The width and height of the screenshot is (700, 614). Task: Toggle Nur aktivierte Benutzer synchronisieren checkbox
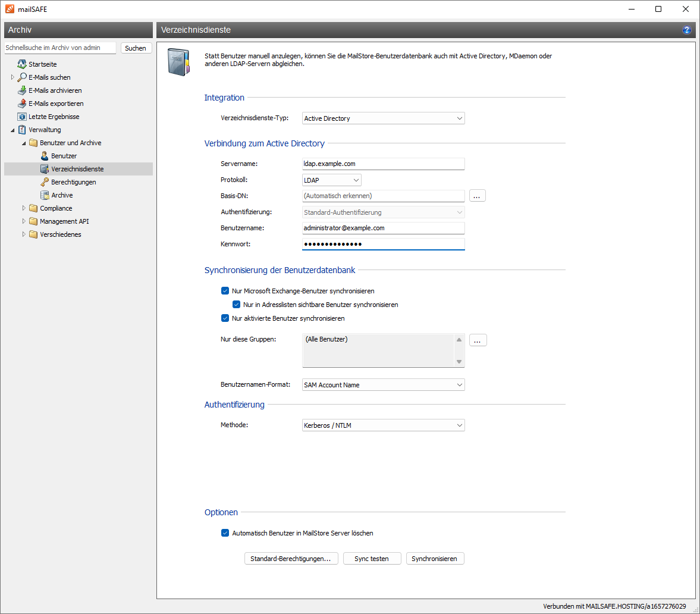tap(225, 318)
